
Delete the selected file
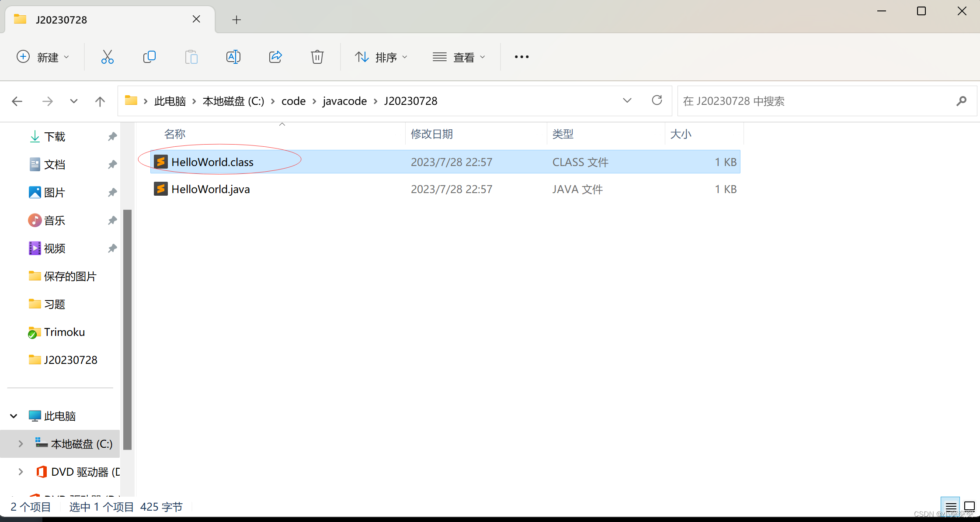pos(317,57)
